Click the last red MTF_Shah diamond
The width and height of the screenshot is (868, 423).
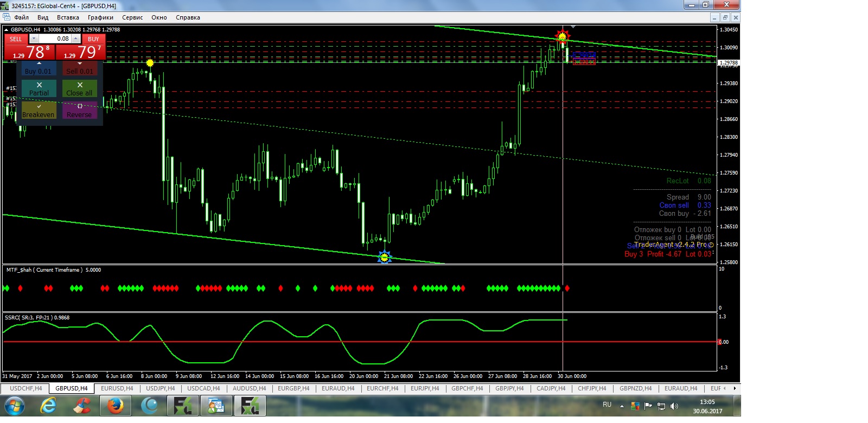click(567, 288)
